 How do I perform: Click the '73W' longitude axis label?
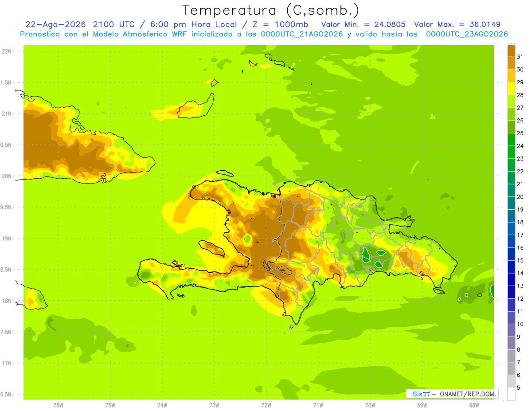point(214,405)
